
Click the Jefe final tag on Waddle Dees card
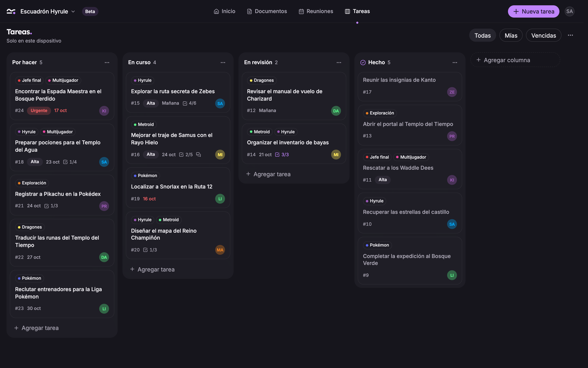point(377,157)
